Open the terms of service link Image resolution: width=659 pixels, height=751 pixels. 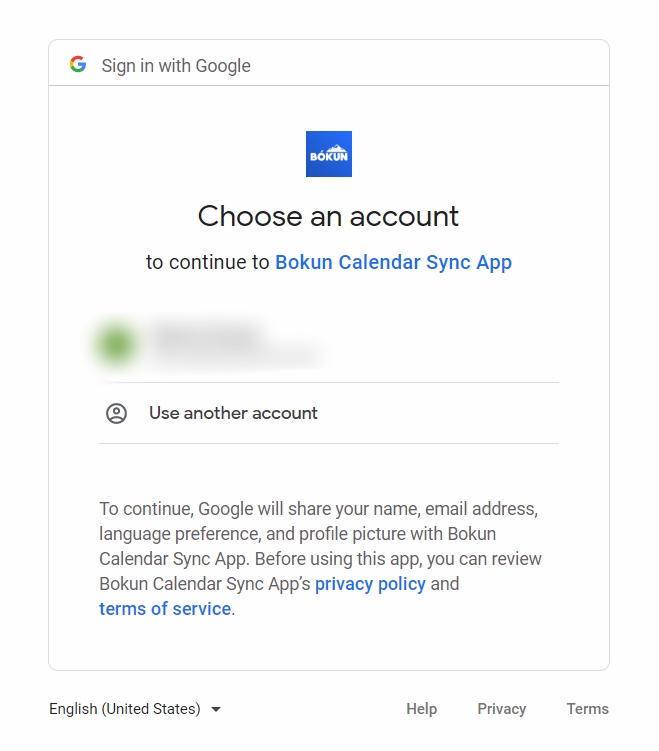165,609
